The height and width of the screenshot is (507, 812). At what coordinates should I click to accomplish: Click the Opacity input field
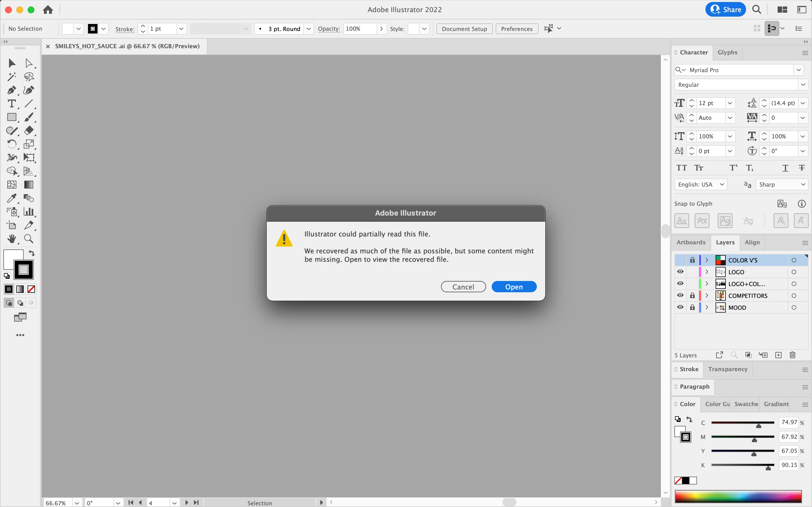[359, 29]
